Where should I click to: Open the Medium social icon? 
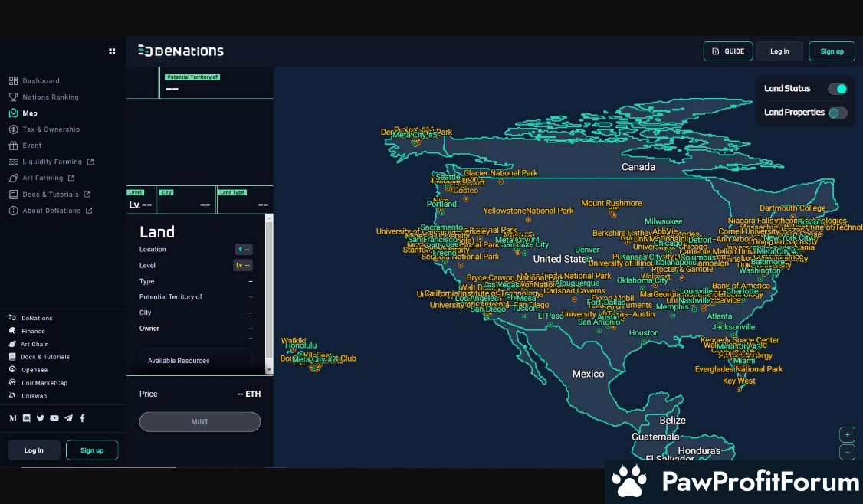point(13,418)
